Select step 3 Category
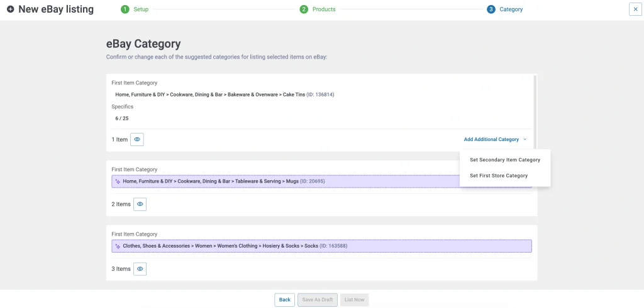The image size is (644, 308). 505,9
